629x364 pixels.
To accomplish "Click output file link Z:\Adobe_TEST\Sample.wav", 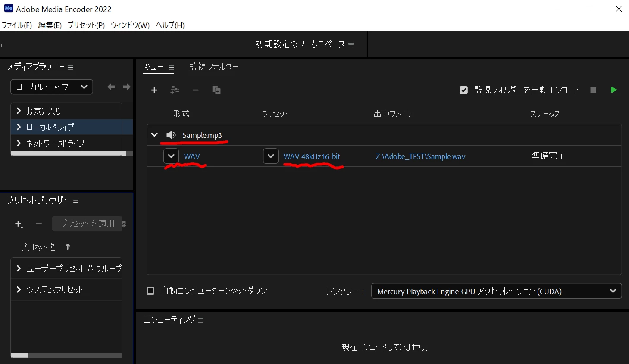I will point(420,156).
